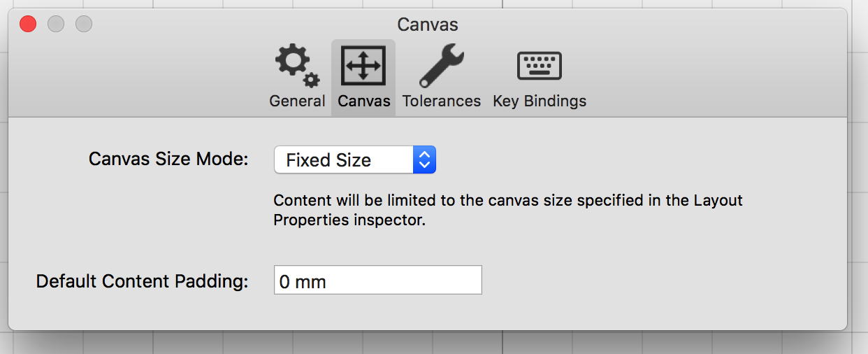This screenshot has width=868, height=354.
Task: Click the Canvas Size Mode label
Action: [x=168, y=159]
